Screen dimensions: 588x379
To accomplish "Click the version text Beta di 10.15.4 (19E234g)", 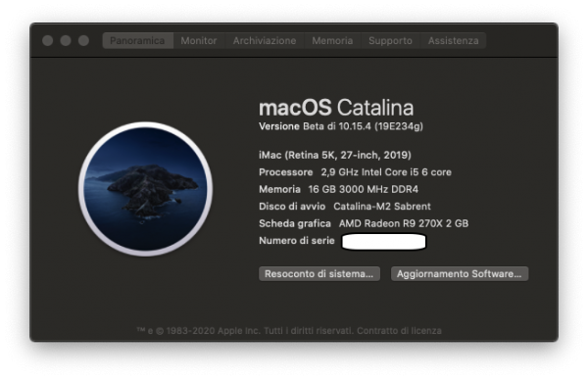I will pyautogui.click(x=363, y=126).
